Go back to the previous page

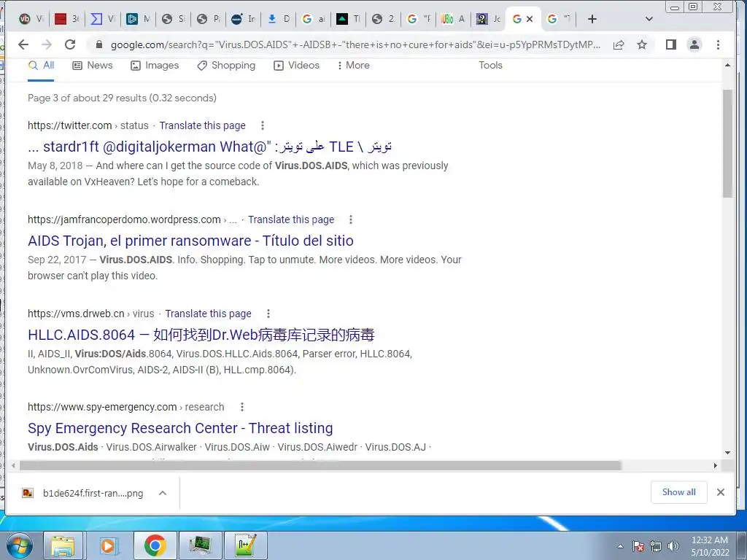coord(23,44)
